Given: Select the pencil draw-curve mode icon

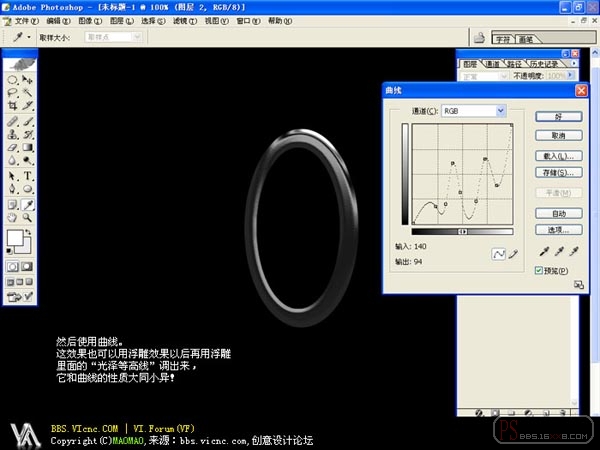Looking at the screenshot, I should point(513,254).
